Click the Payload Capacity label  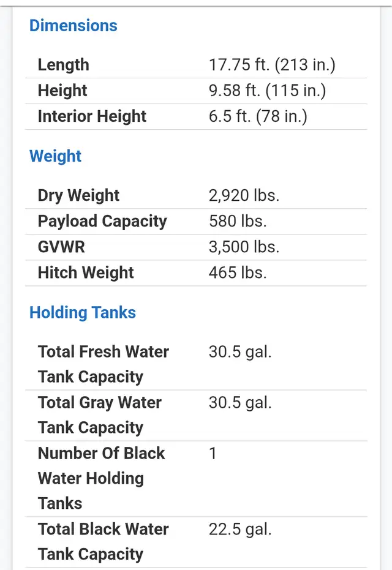click(x=102, y=222)
